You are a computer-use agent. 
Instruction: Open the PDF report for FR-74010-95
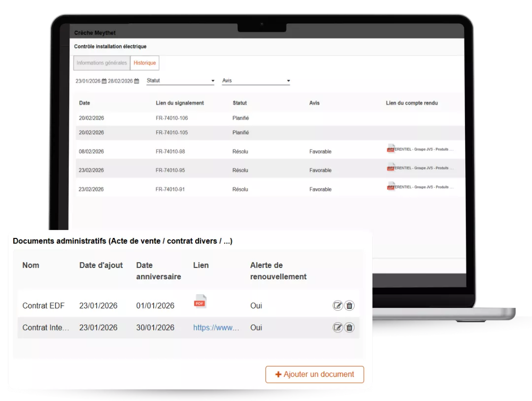click(391, 167)
